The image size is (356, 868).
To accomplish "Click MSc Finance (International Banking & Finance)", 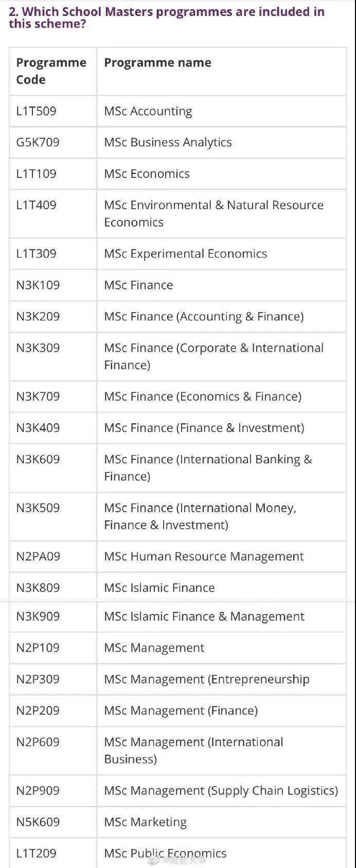I will click(208, 468).
